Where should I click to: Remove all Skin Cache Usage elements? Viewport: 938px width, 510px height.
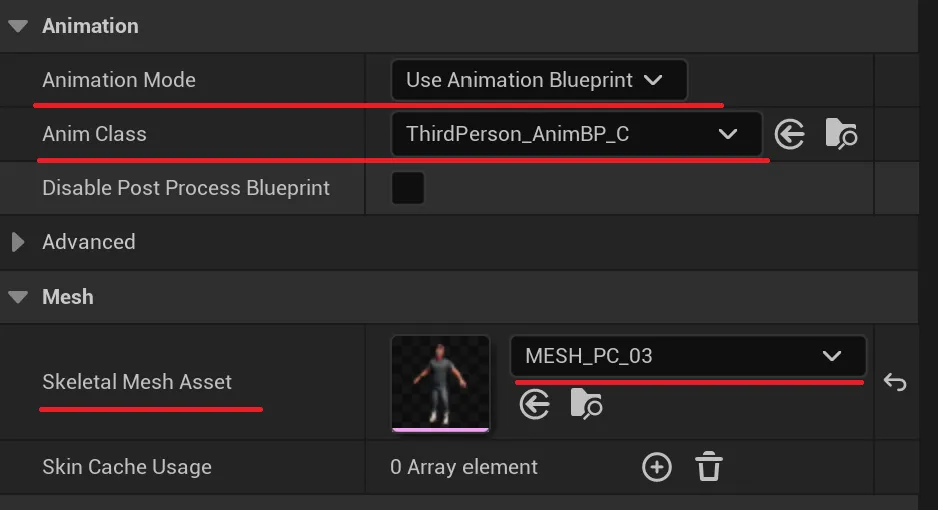[709, 467]
